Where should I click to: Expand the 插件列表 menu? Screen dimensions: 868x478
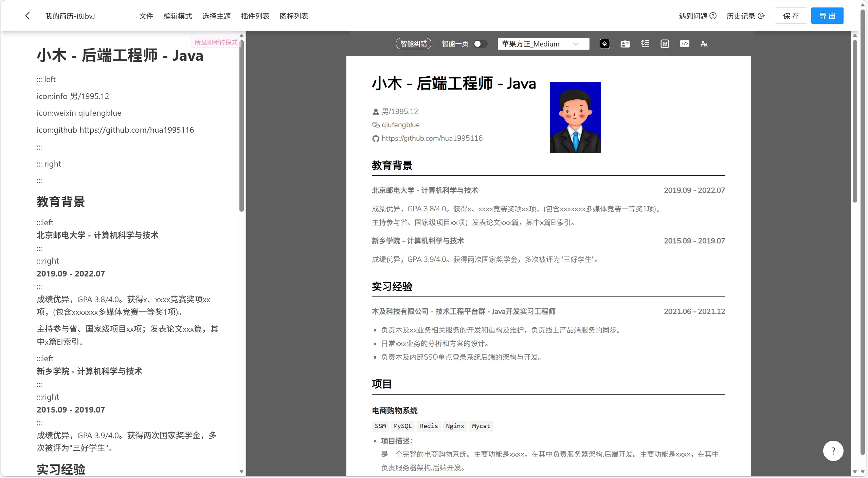255,16
